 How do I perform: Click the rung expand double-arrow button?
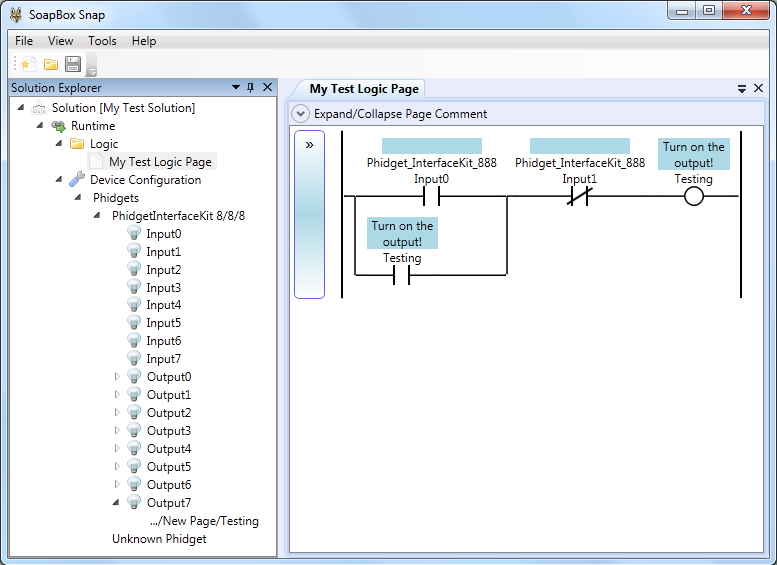click(x=309, y=145)
